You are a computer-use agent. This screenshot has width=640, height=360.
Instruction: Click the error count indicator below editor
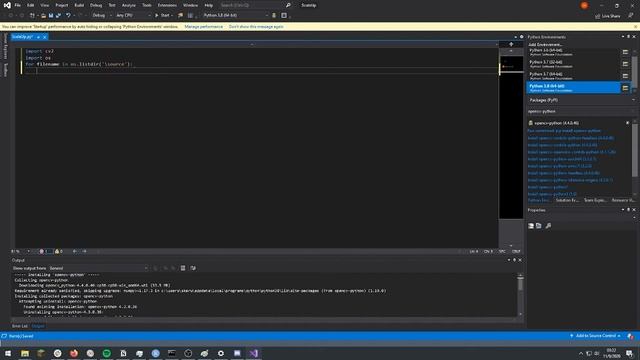(x=44, y=251)
